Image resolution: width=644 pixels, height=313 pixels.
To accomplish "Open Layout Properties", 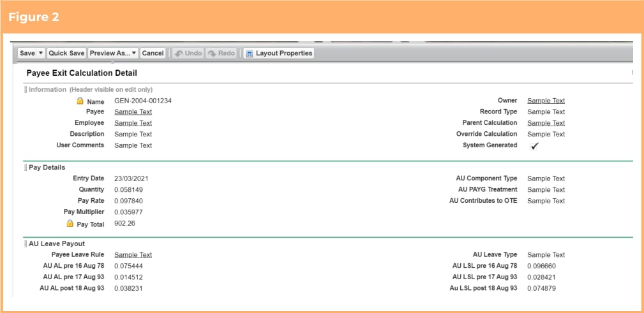I will point(279,54).
